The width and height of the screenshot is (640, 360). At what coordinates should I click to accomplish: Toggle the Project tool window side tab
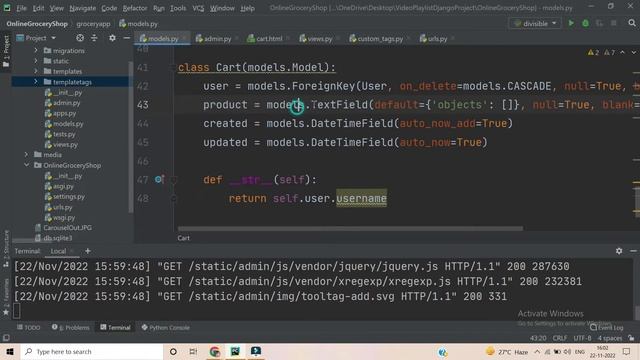tap(6, 52)
